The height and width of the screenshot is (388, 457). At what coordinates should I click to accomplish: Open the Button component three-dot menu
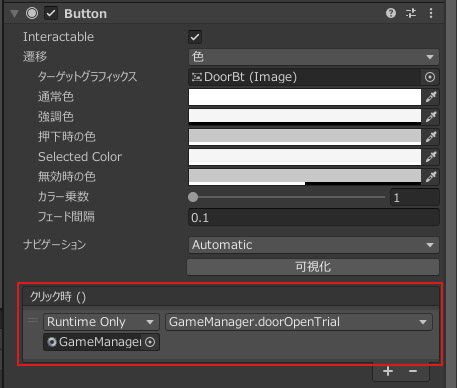tap(431, 13)
